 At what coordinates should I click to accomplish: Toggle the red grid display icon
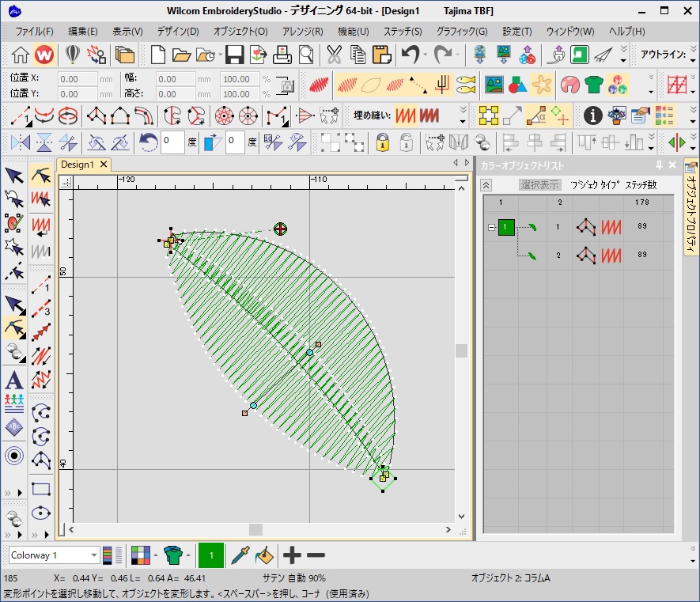(x=676, y=85)
